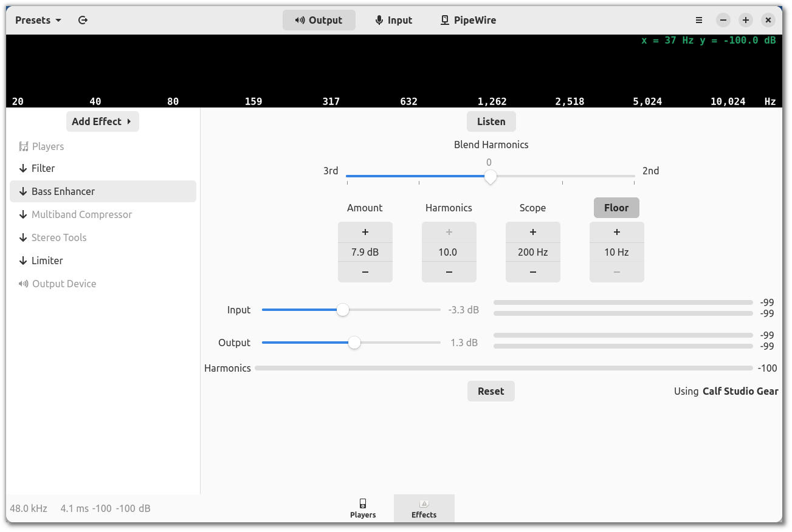Decrease Harmonics value with minus icon
Screen dimensions: 792x532
tap(449, 272)
